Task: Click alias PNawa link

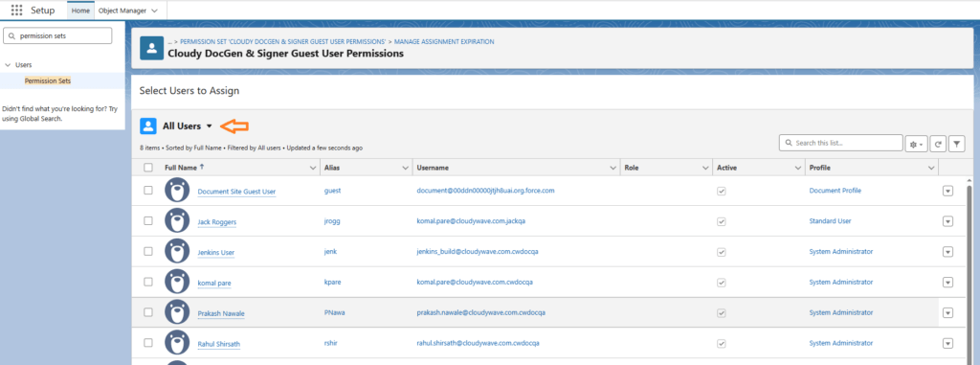Action: [335, 311]
